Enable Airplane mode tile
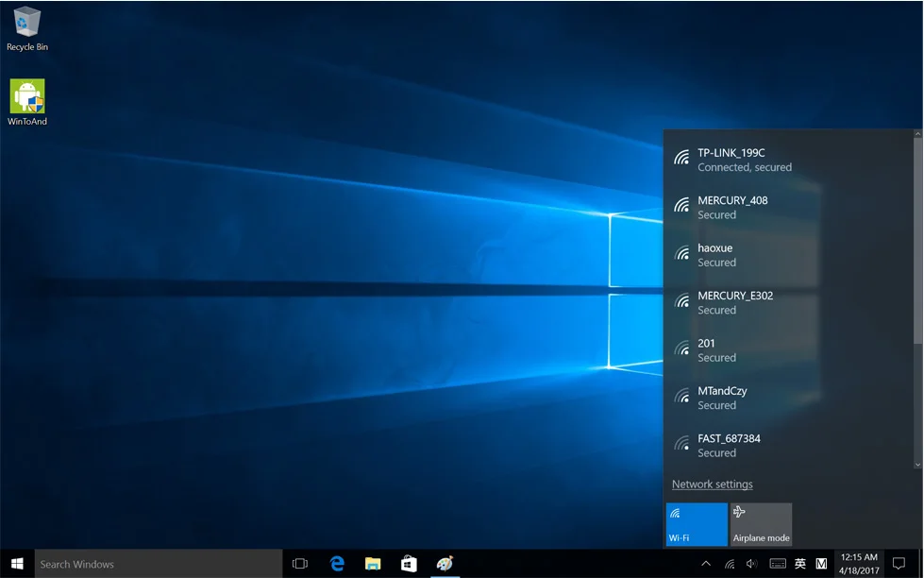This screenshot has height=578, width=924. click(761, 524)
